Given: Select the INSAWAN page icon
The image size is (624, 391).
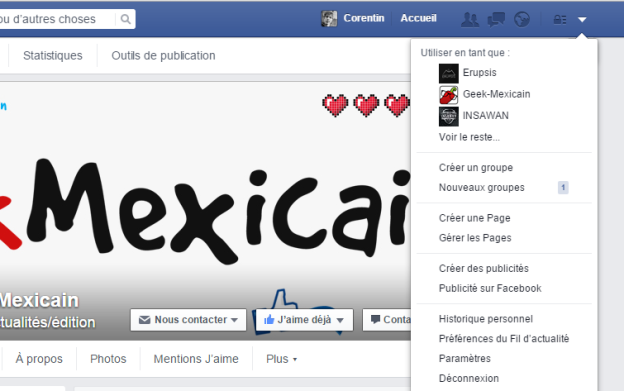Looking at the screenshot, I should (x=448, y=117).
